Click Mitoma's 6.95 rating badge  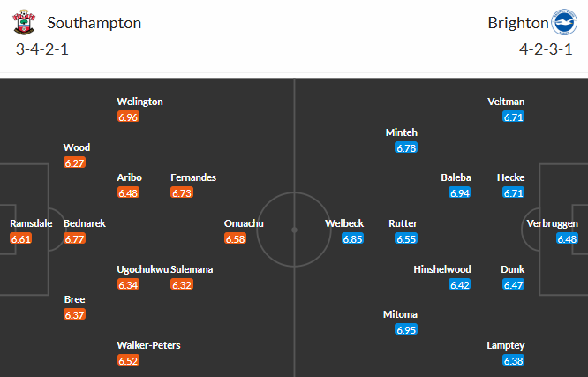pos(406,329)
